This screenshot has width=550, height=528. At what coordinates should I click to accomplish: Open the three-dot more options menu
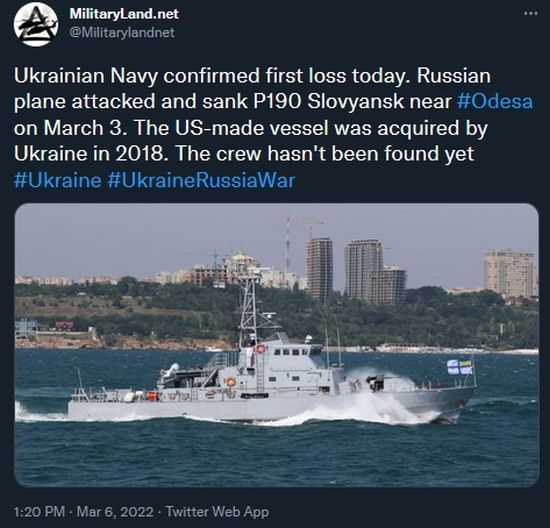pos(531,14)
